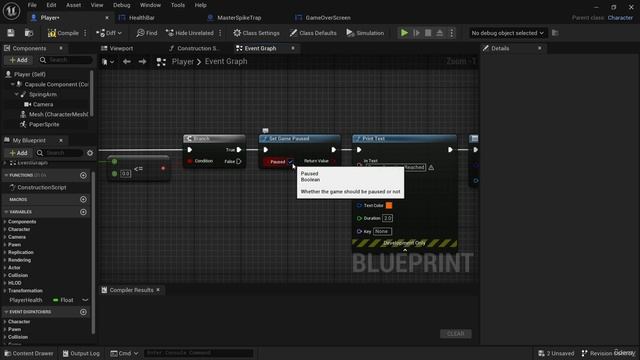
Task: Collapse the Capsule Component tree node
Action: [12, 84]
